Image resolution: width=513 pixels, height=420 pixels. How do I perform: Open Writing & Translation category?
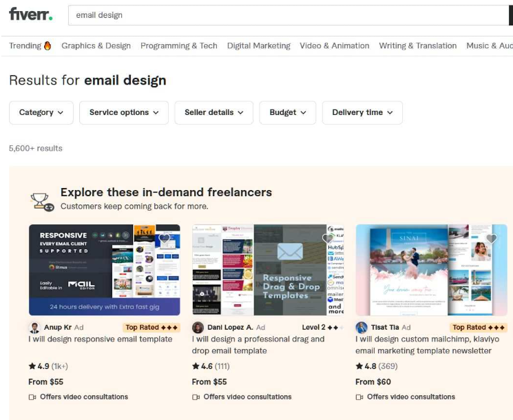(418, 46)
